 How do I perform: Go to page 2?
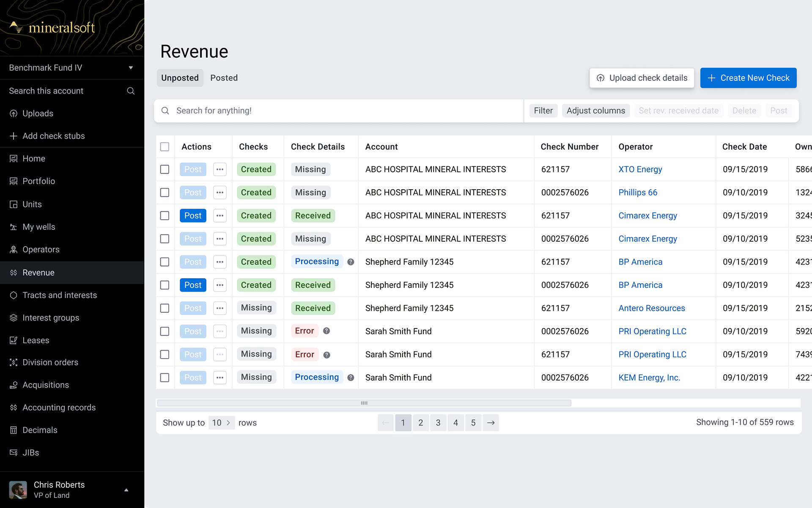tap(421, 423)
